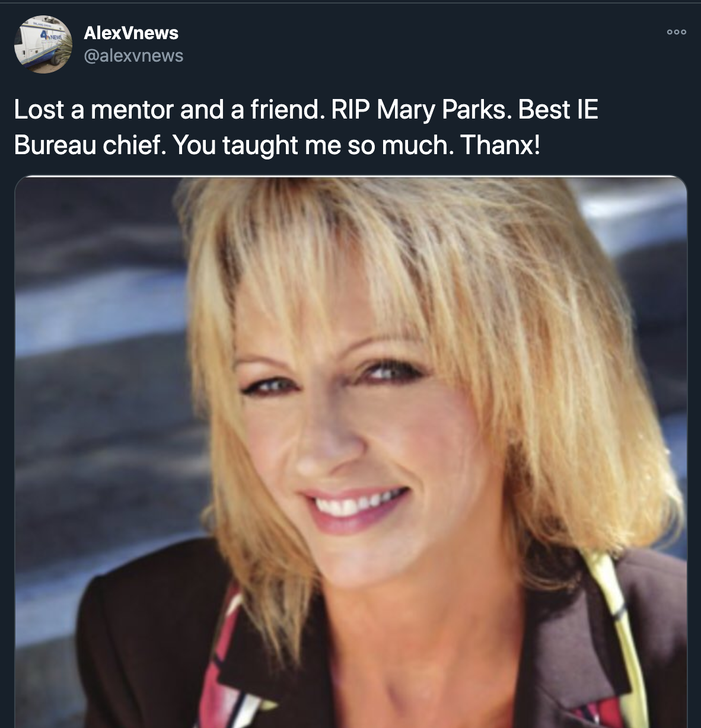The width and height of the screenshot is (701, 728).
Task: Click the tweet text about Mary Parks
Action: tap(306, 127)
